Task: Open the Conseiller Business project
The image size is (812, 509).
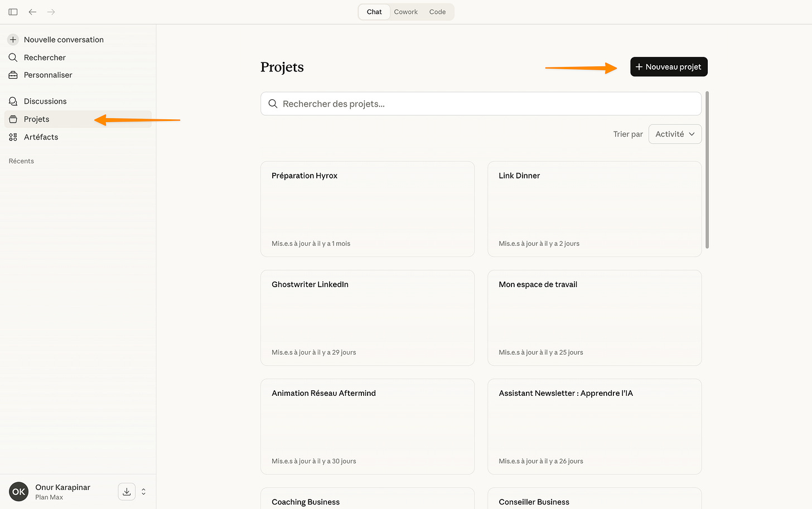Action: click(x=594, y=498)
